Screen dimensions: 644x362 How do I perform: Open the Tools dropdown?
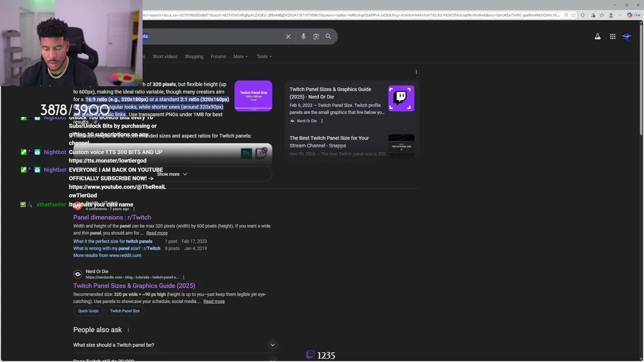[264, 56]
